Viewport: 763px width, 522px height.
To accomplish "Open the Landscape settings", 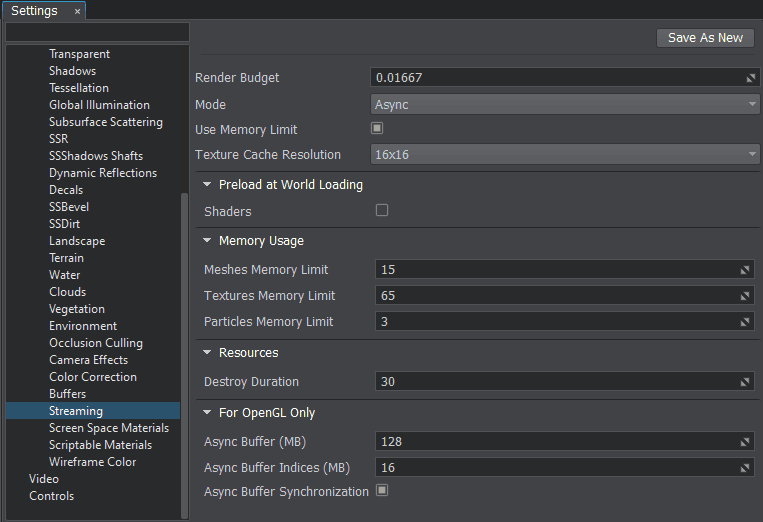I will click(77, 241).
